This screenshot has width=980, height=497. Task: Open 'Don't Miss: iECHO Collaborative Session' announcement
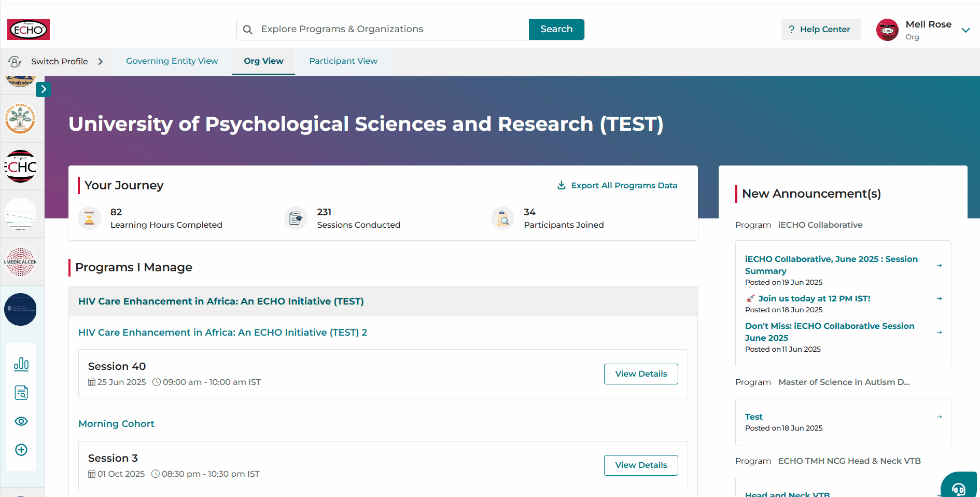coord(830,332)
